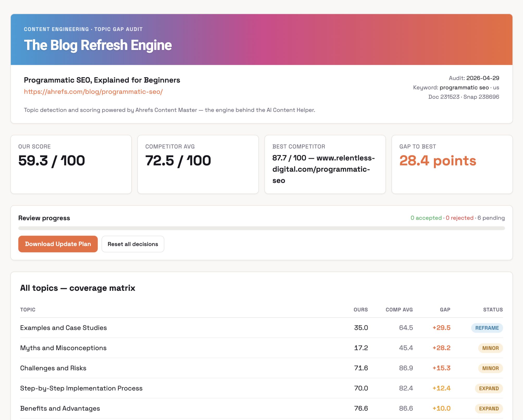Click MINOR badge for Challenges and Risks
Image resolution: width=523 pixels, height=420 pixels.
pos(490,368)
